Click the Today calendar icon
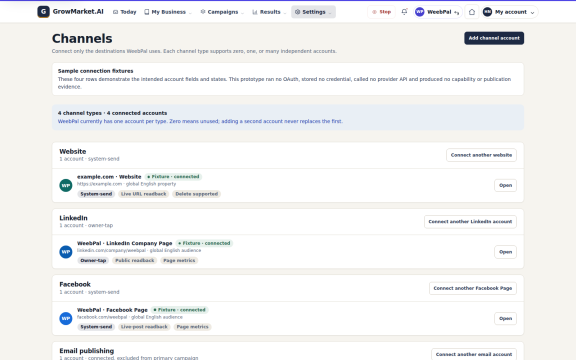Screen dimensions: 576x360 tap(115, 12)
